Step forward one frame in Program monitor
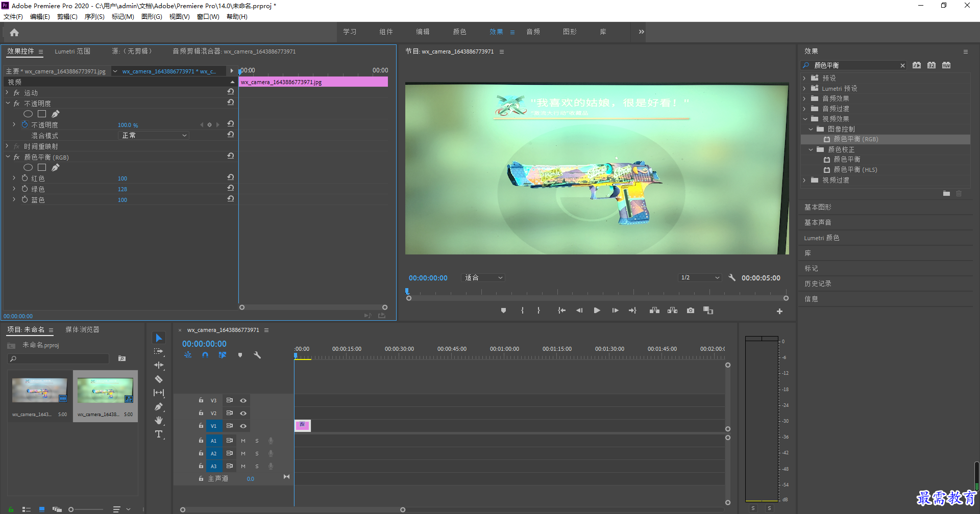 [x=615, y=311]
